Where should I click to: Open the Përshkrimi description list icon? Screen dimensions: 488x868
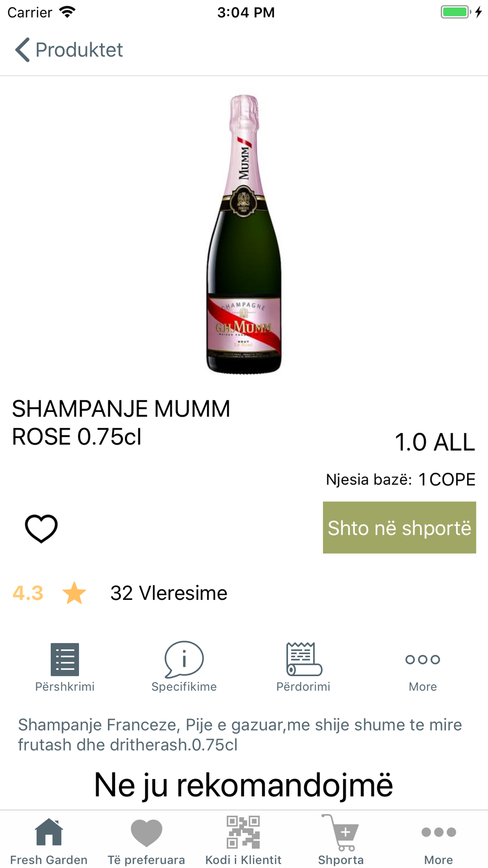point(65,659)
